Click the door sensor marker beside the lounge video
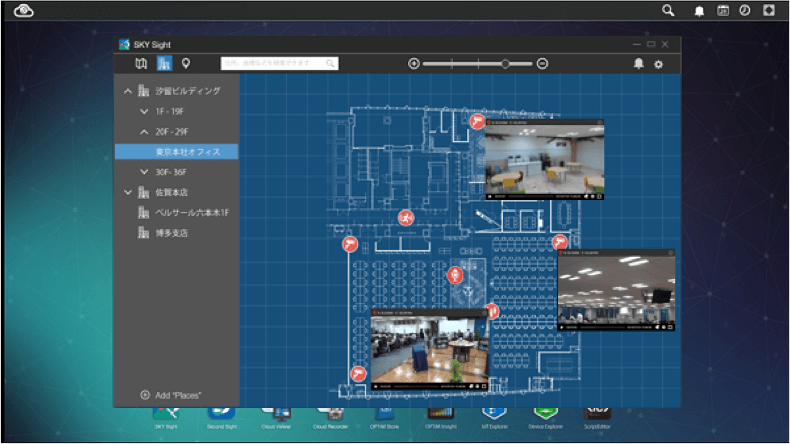This screenshot has height=444, width=790. (492, 311)
